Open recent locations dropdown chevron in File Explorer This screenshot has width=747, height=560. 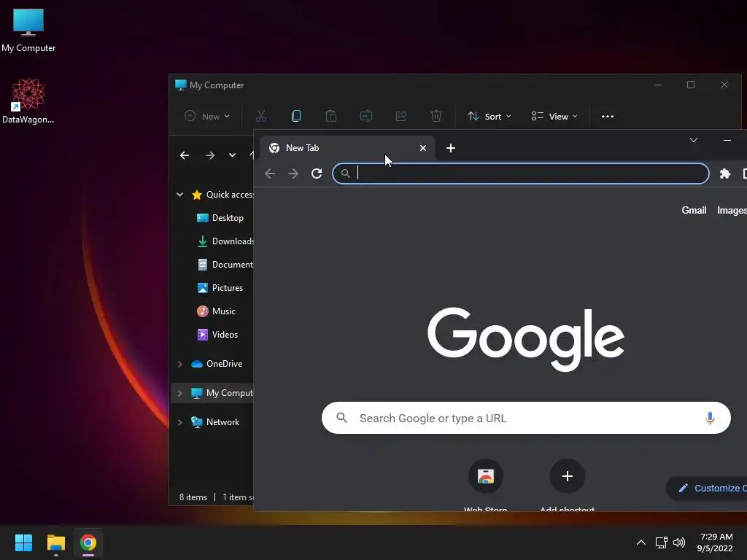tap(232, 155)
